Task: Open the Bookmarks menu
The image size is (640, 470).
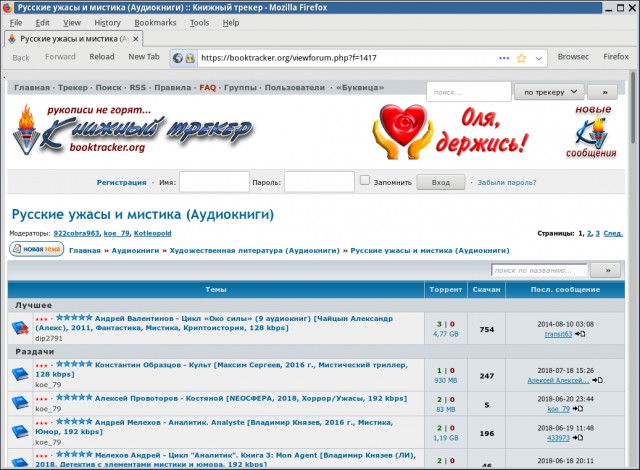Action: pyautogui.click(x=155, y=23)
